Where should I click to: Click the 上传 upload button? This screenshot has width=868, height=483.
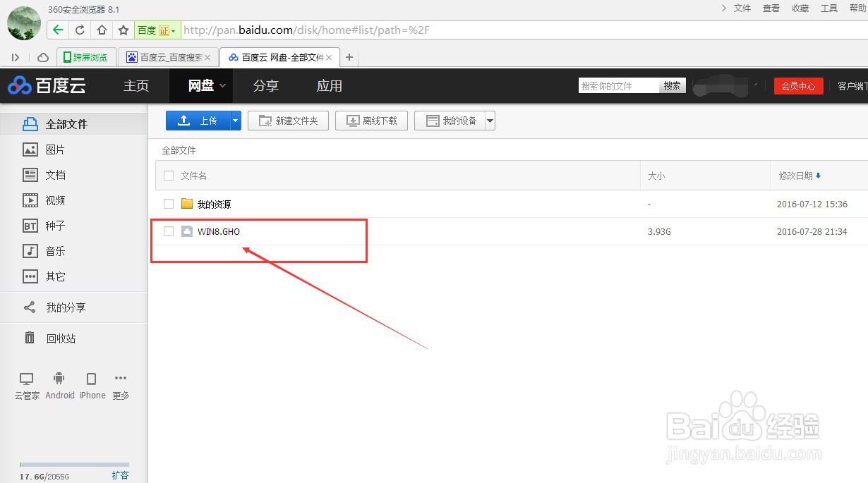198,121
